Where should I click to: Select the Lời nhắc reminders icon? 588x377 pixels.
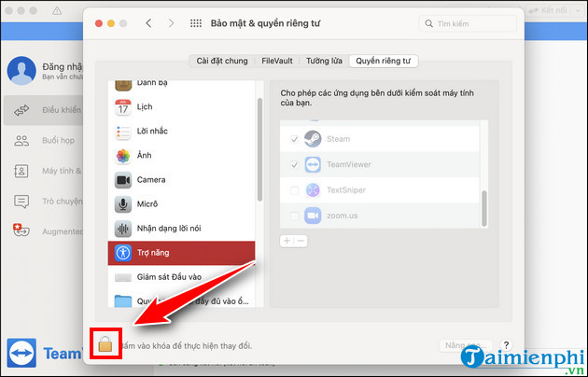click(x=123, y=132)
